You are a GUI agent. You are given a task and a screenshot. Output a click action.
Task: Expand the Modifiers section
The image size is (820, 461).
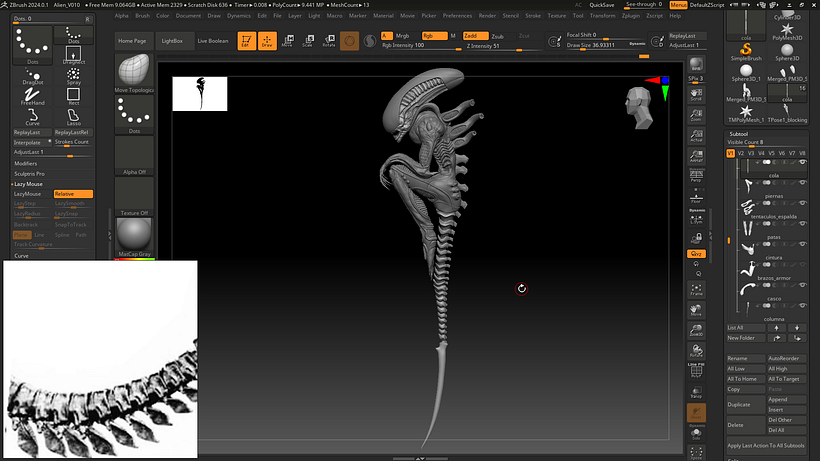pos(26,164)
